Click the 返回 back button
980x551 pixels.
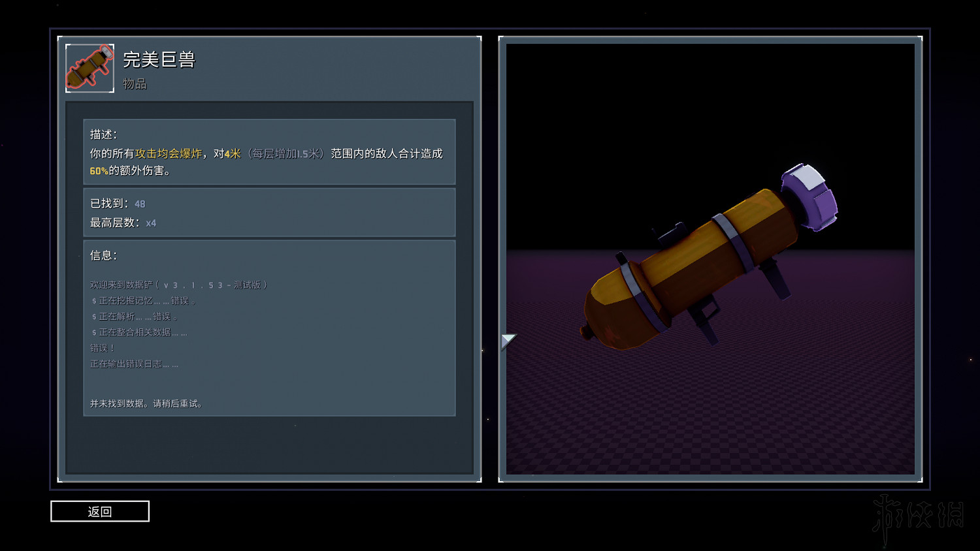[100, 511]
